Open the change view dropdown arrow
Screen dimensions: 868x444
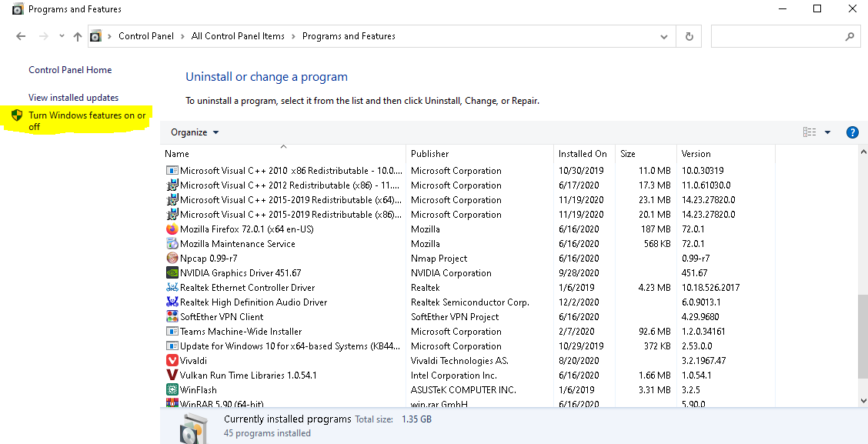point(827,132)
